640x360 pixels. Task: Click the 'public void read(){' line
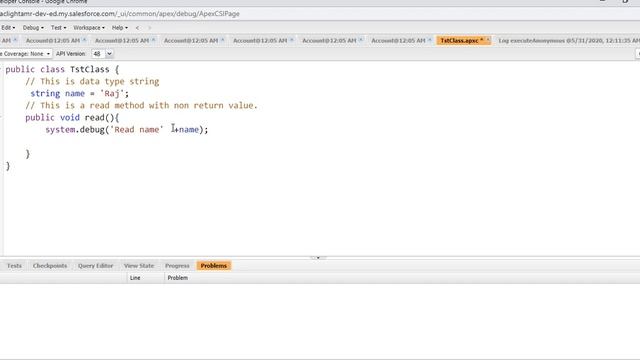(x=72, y=118)
